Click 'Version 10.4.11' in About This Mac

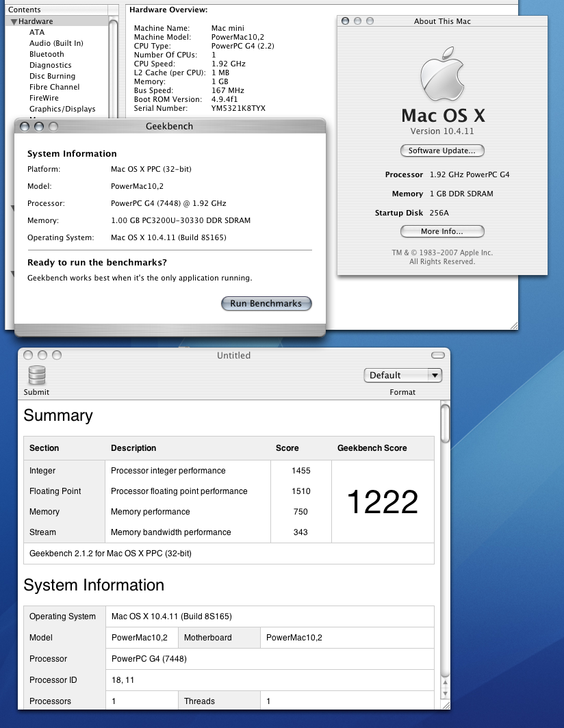click(442, 131)
